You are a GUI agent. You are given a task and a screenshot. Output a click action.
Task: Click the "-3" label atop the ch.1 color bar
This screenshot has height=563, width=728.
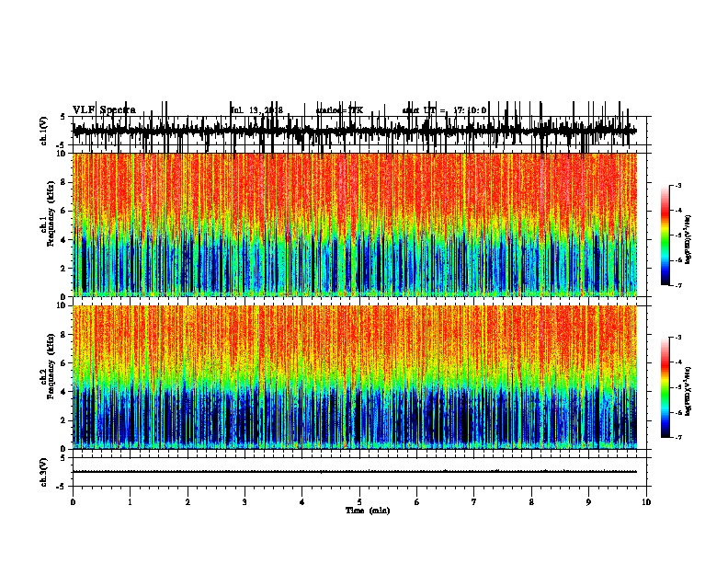point(677,185)
